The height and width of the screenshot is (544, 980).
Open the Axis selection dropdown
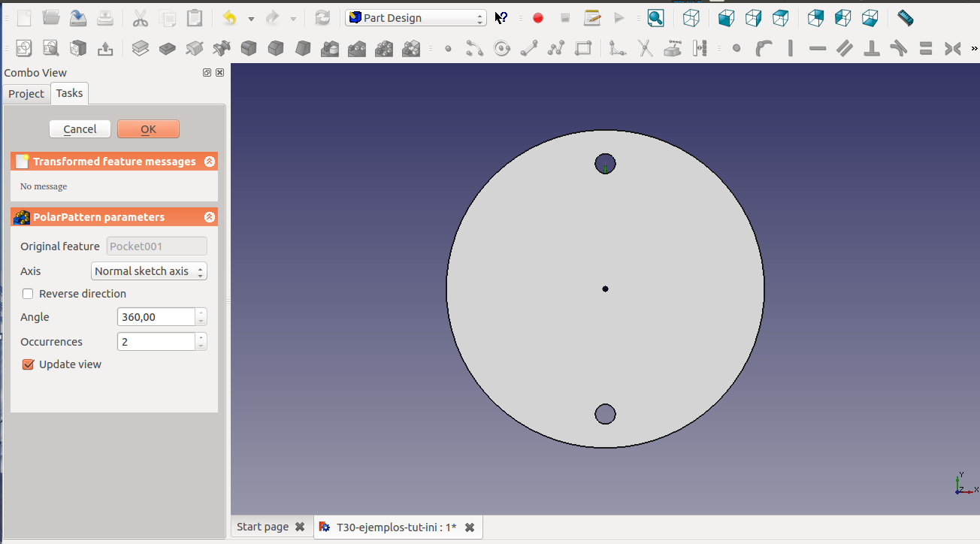(x=149, y=271)
